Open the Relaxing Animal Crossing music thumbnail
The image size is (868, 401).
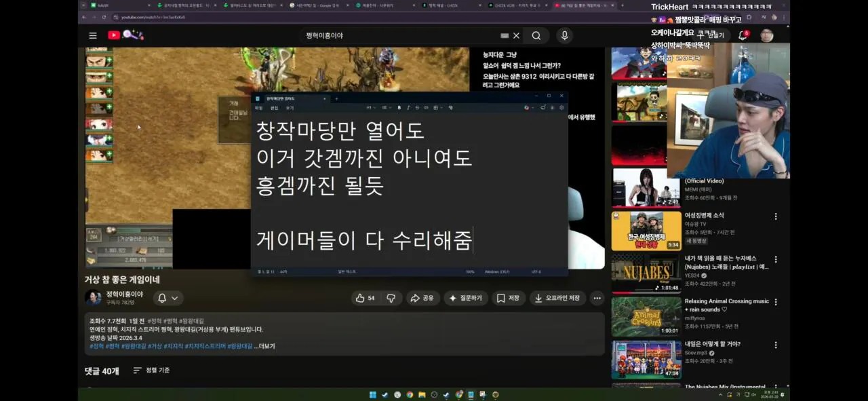click(x=646, y=316)
